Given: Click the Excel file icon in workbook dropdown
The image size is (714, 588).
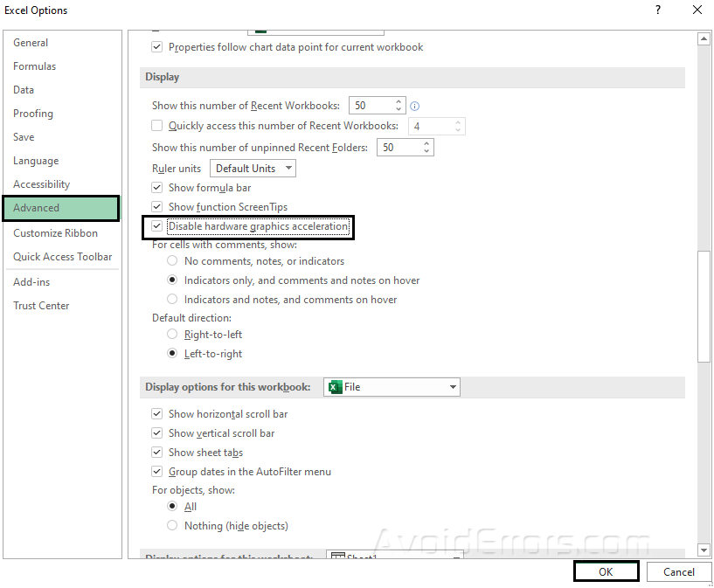Looking at the screenshot, I should pyautogui.click(x=334, y=387).
